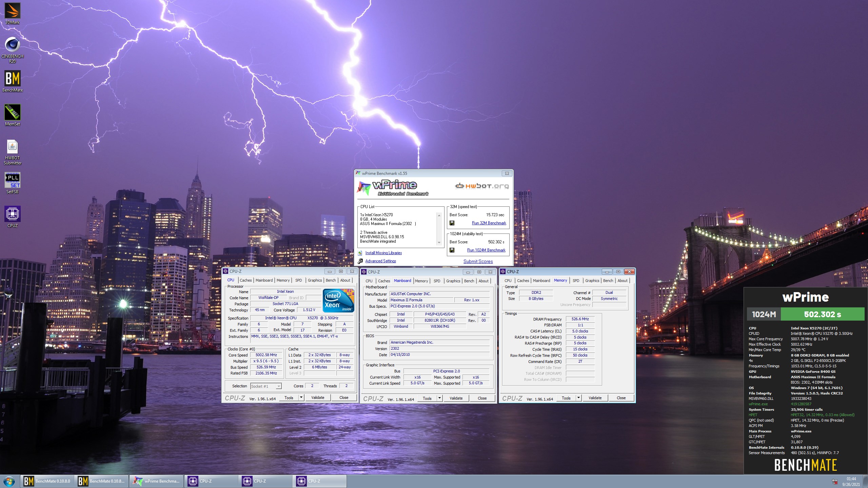
Task: Click the wPrime title bar icon
Action: [x=358, y=173]
